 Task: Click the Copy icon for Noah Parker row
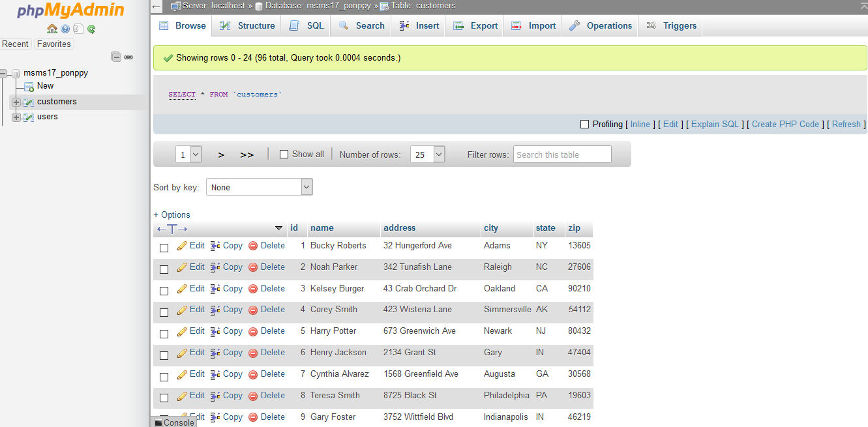215,267
